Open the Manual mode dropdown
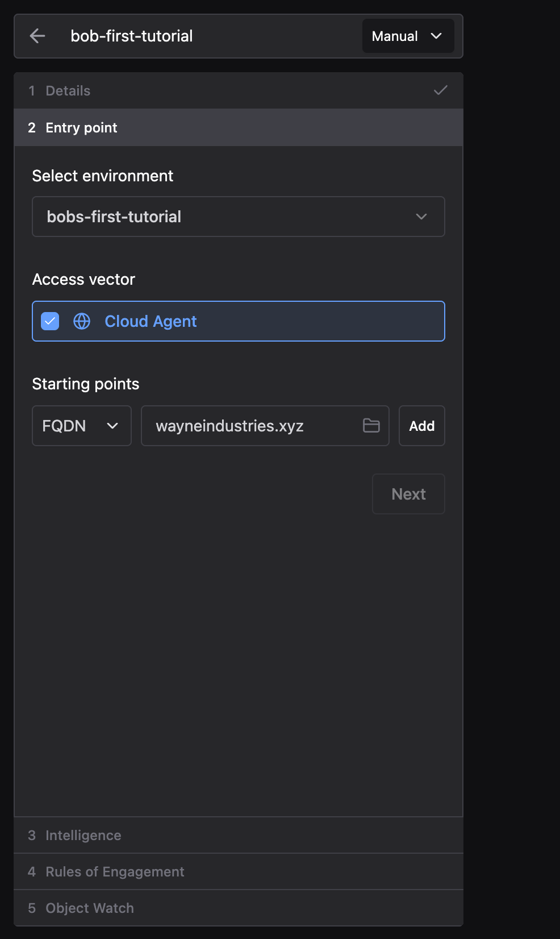The width and height of the screenshot is (560, 939). pos(407,36)
